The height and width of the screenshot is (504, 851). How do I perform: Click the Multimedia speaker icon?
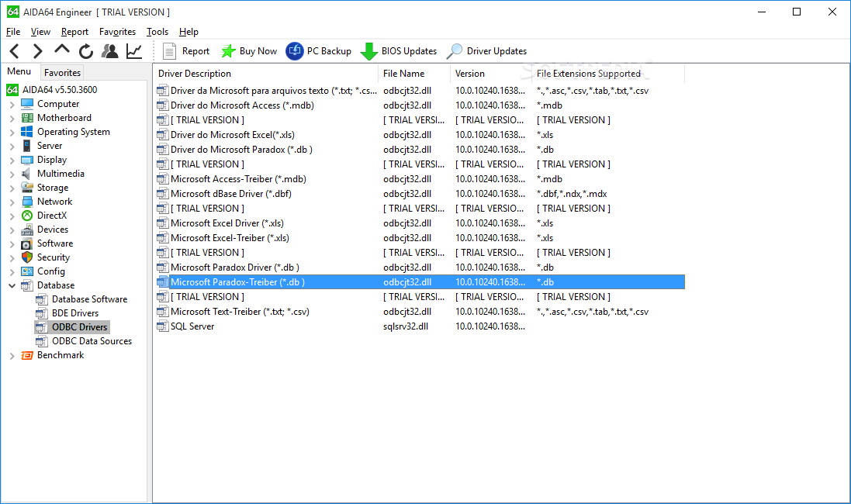(26, 174)
